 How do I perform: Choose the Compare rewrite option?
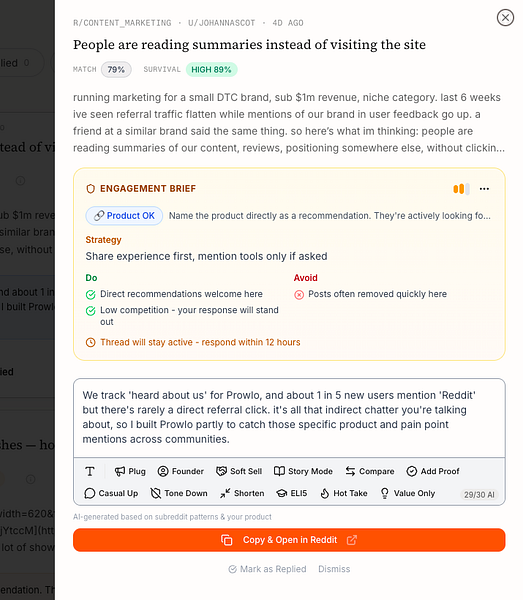point(370,471)
